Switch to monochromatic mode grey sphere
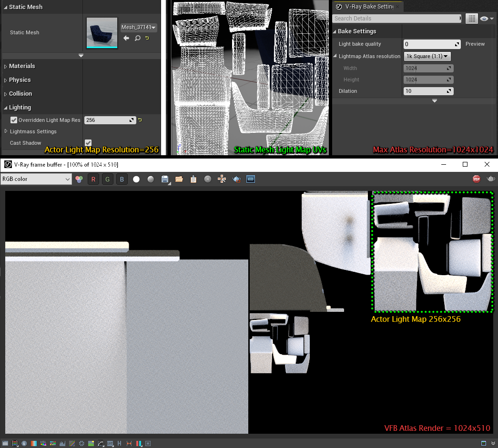Viewport: 498px width, 448px height. click(x=151, y=179)
